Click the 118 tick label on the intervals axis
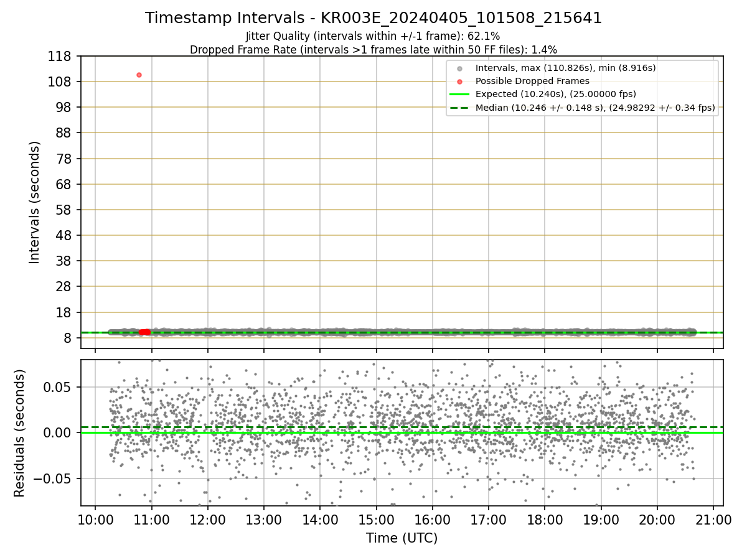747x560 pixels. [x=61, y=56]
